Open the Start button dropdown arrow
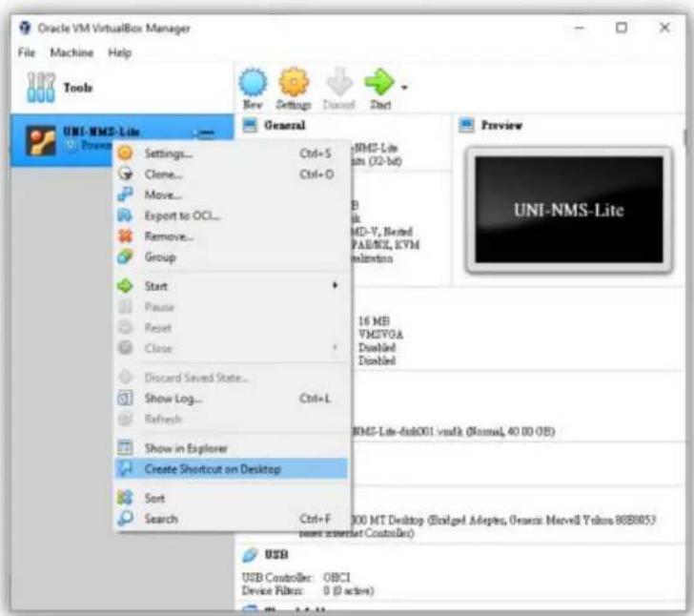The width and height of the screenshot is (694, 616). (x=404, y=88)
